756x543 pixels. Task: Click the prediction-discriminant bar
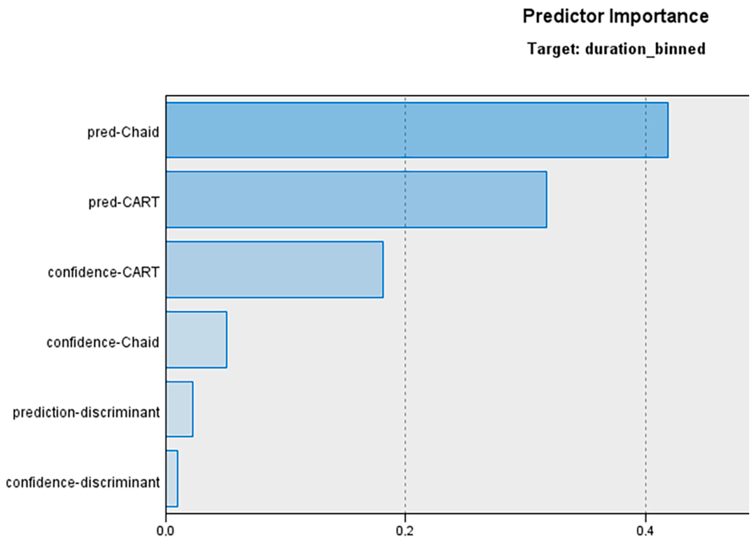[179, 409]
